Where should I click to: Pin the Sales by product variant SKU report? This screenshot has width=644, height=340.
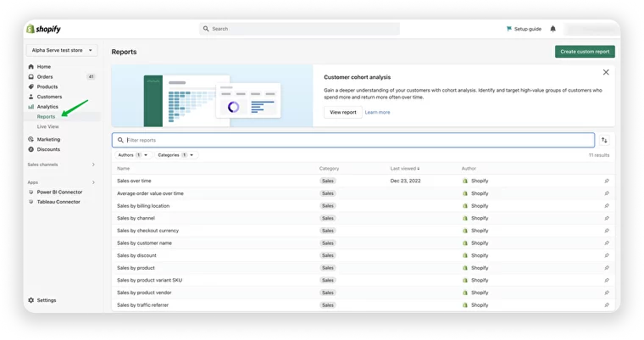(x=607, y=280)
